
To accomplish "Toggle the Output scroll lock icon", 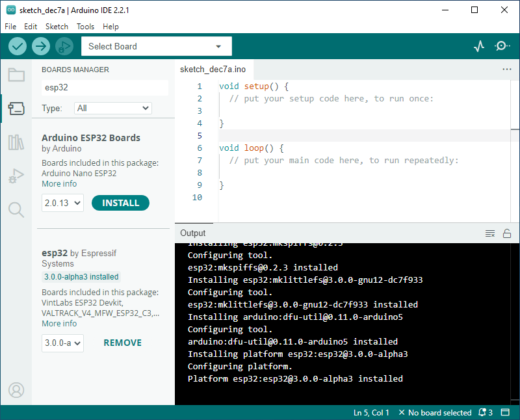I will coord(507,233).
